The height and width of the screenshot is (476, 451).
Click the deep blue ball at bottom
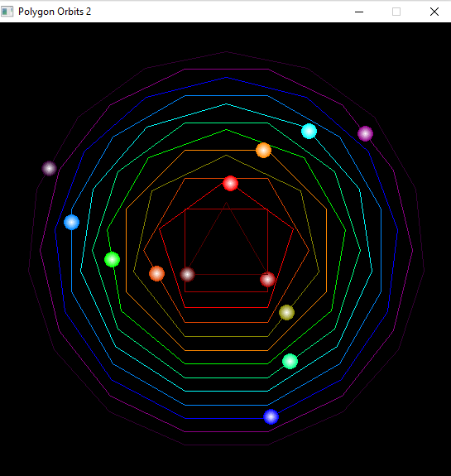271,416
